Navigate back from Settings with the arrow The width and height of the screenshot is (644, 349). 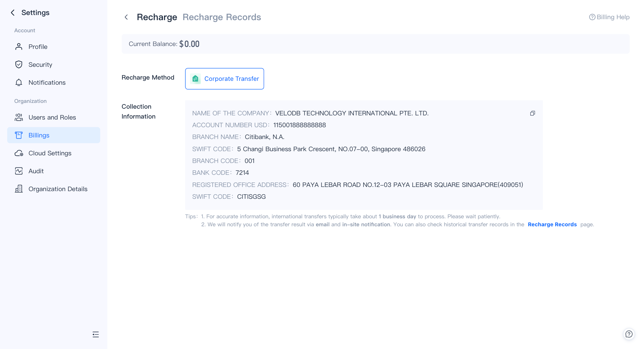[12, 12]
